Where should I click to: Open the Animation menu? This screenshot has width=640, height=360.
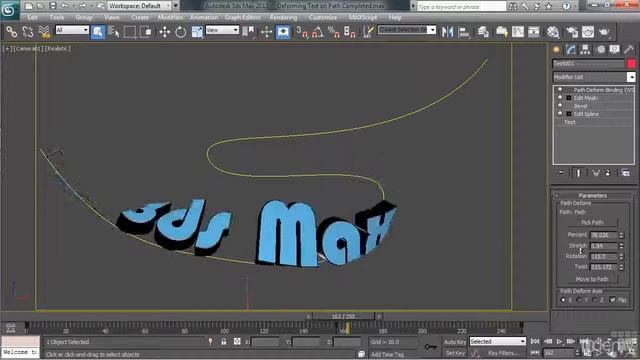204,18
